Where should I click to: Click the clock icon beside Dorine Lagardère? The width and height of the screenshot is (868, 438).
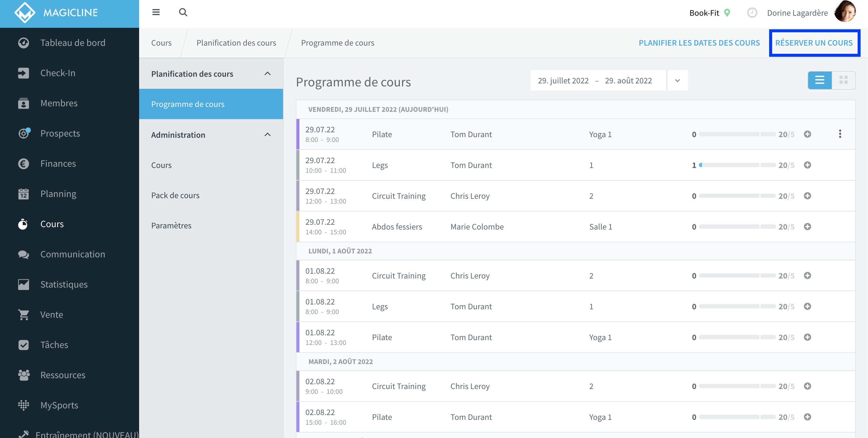coord(752,13)
